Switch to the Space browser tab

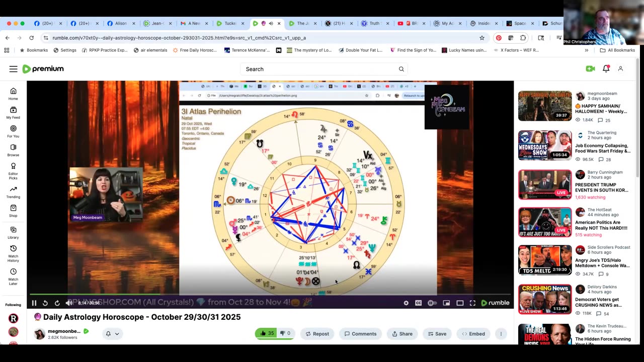(521, 23)
